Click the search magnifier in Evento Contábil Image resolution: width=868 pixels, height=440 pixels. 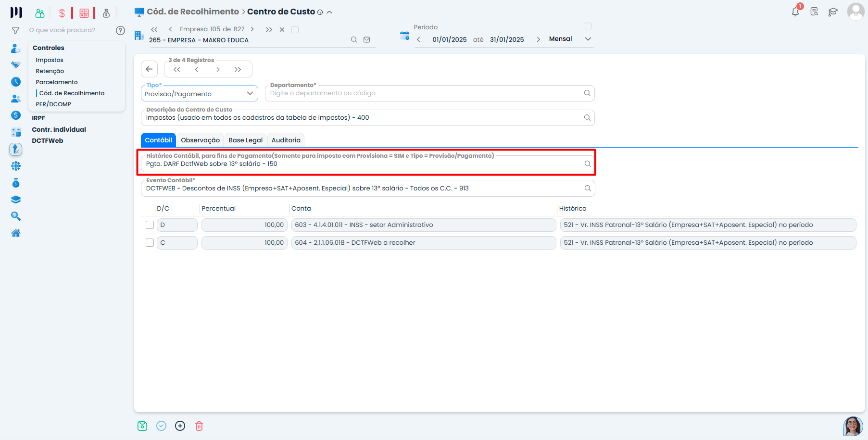(x=587, y=189)
